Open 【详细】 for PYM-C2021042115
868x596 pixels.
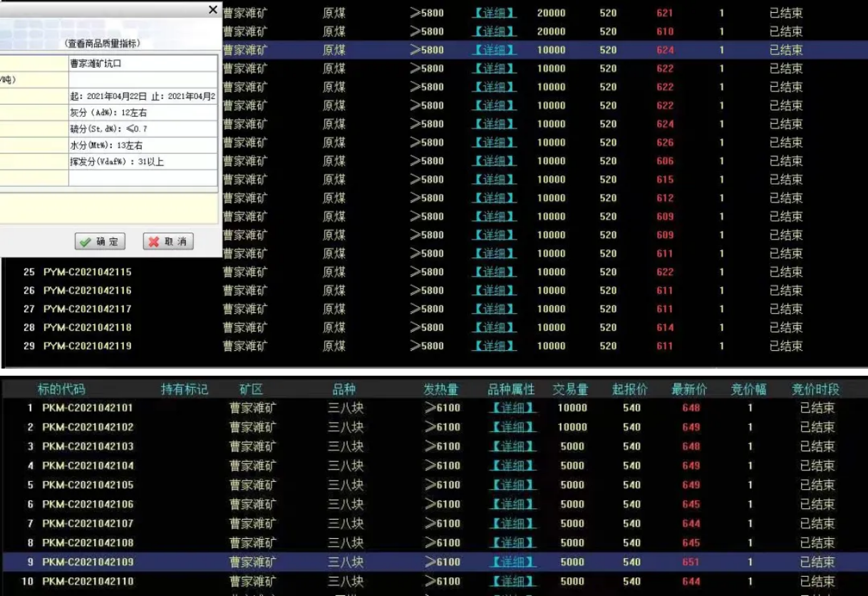[x=495, y=272]
